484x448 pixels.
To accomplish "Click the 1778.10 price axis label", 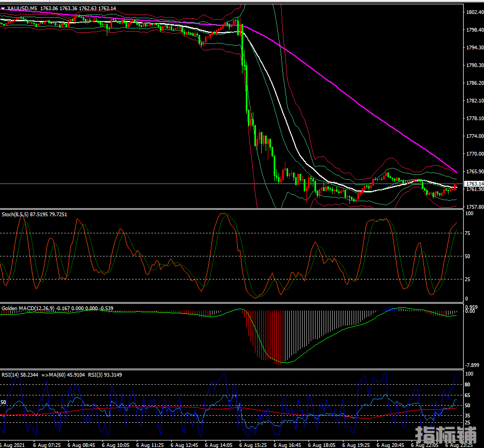I will [x=475, y=118].
